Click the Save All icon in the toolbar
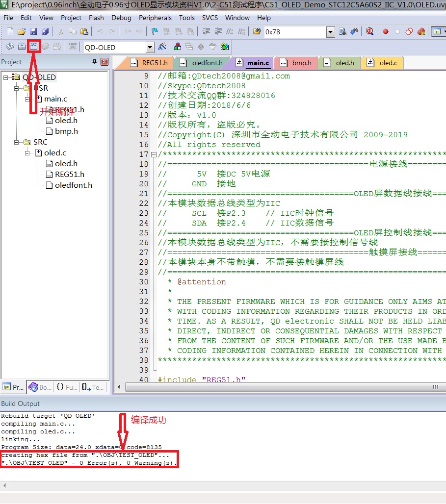The image size is (446, 504). coord(45,32)
